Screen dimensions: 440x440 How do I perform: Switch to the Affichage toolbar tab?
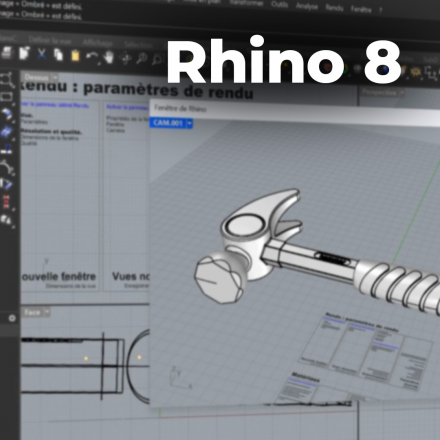pos(98,43)
